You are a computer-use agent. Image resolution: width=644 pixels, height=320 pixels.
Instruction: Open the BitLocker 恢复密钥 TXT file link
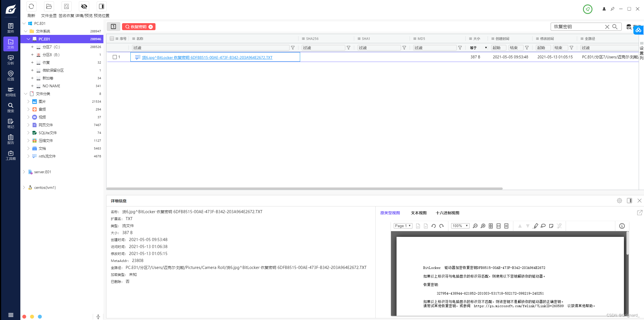[x=207, y=57]
